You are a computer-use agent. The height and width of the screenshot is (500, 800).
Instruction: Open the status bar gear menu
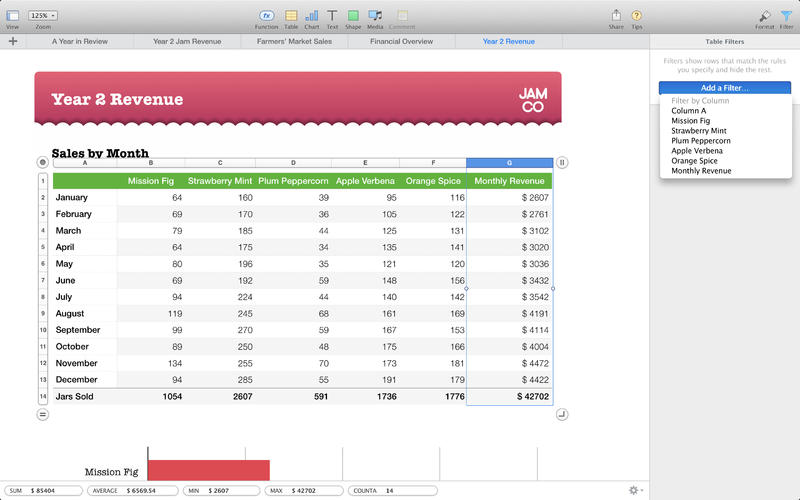click(x=634, y=490)
